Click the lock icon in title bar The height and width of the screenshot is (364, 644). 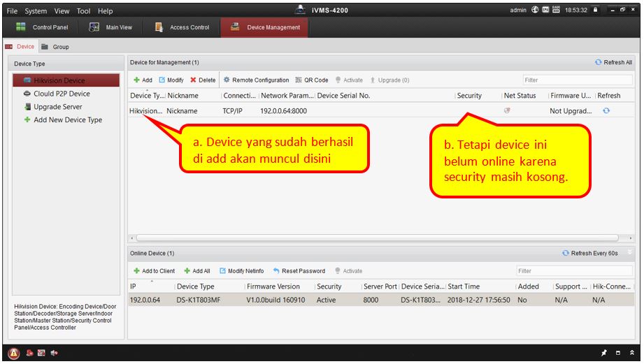(595, 10)
